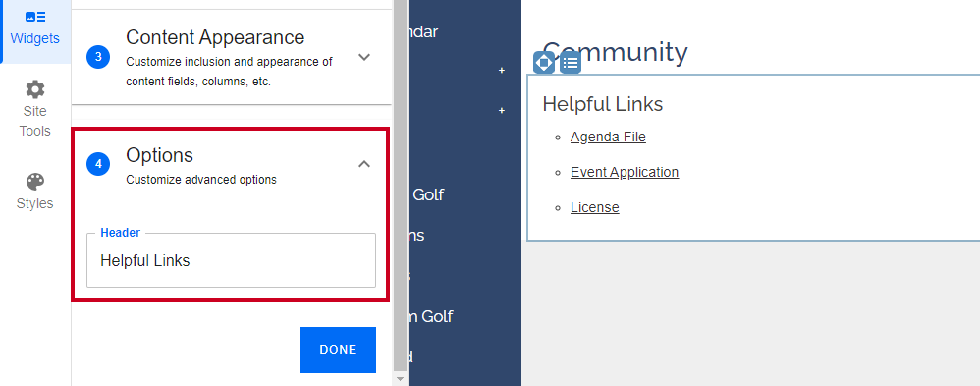Open Site Tools gear icon
Image resolution: width=980 pixels, height=386 pixels.
point(35,89)
